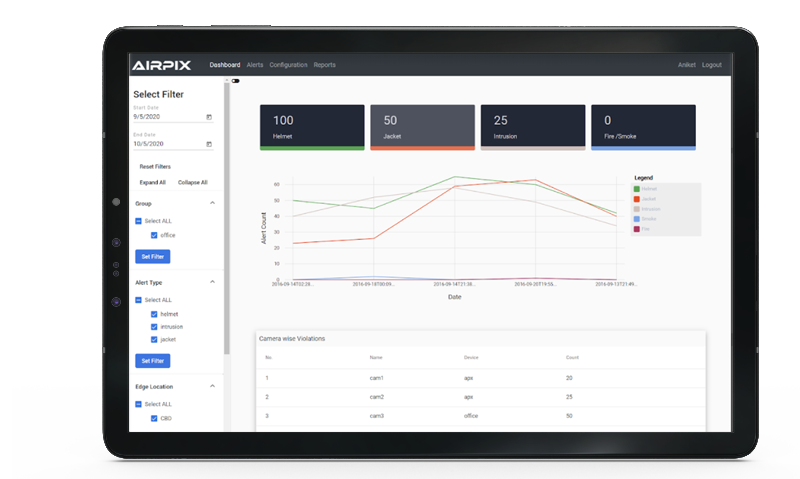Click the beige Intrusion legend swatch
Viewport: 800px width, 479px height.
(x=637, y=209)
